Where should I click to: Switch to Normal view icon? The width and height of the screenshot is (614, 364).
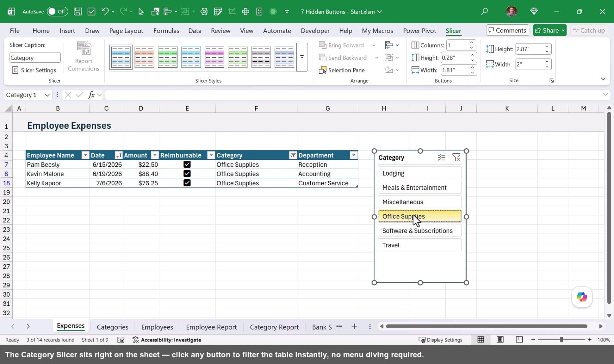tap(481, 340)
